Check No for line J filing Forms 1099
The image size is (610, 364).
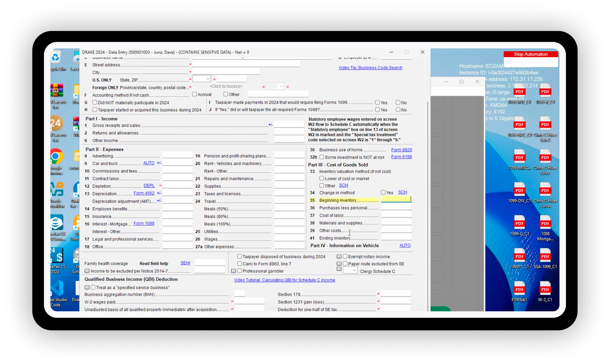tap(398, 110)
